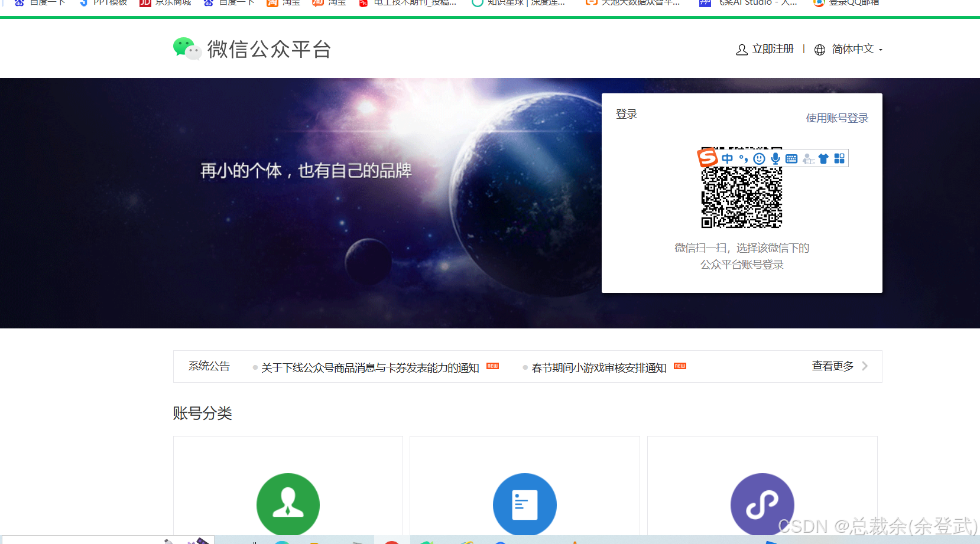Open Sogou soft keyboard icon

point(791,158)
